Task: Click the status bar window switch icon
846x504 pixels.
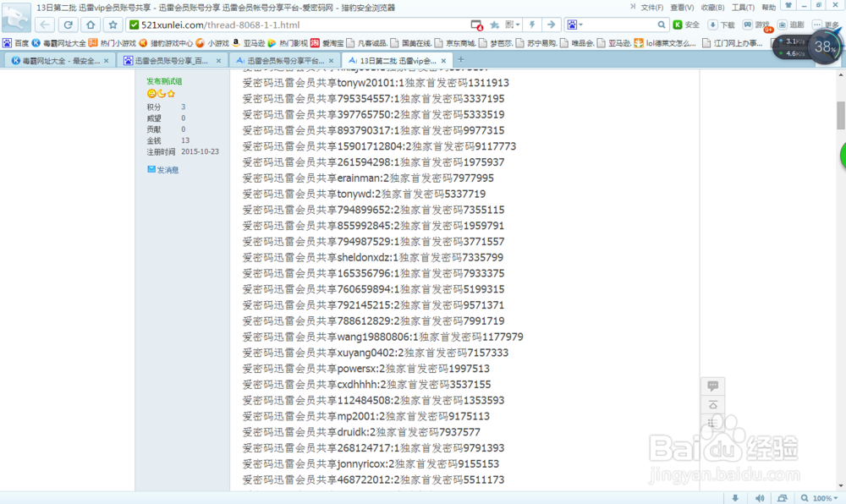Action: (x=783, y=498)
